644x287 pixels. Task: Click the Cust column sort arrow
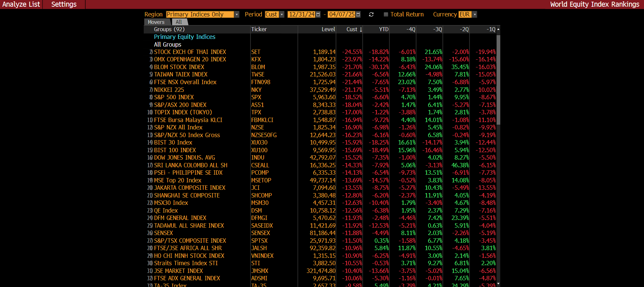[x=361, y=30]
